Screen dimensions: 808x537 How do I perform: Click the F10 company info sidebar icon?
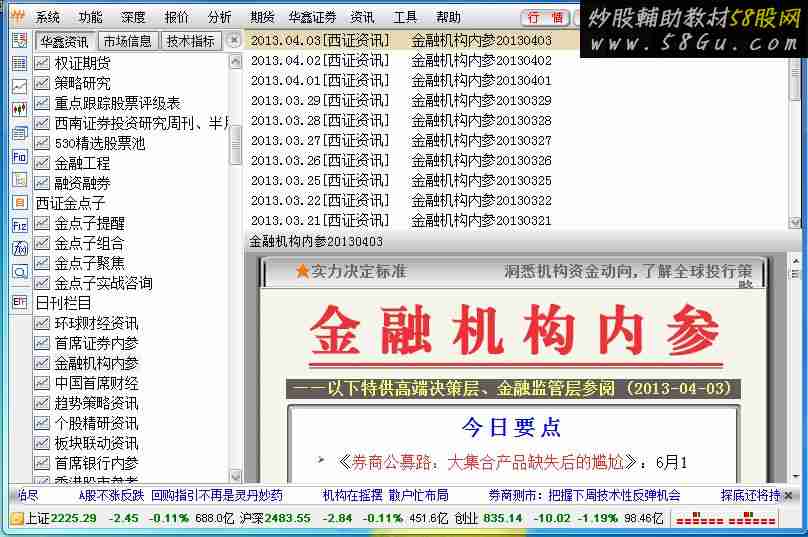[20, 157]
